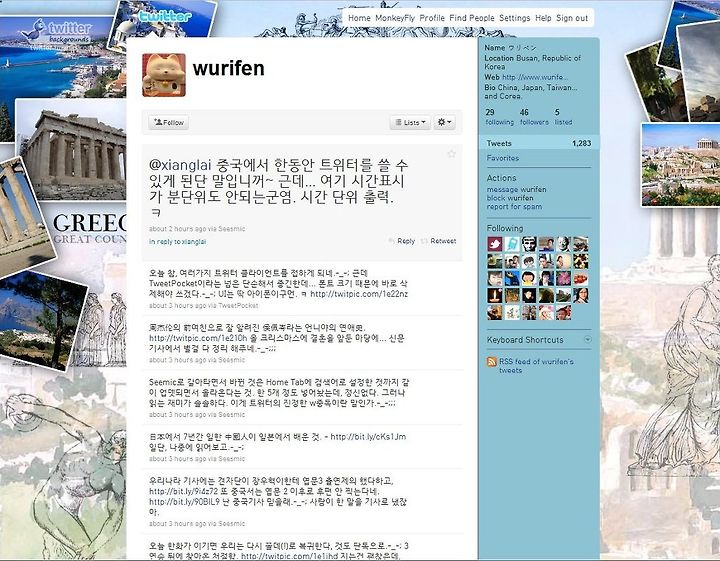Reply to the @xianglai tweet
The width and height of the screenshot is (720, 561).
(x=402, y=241)
